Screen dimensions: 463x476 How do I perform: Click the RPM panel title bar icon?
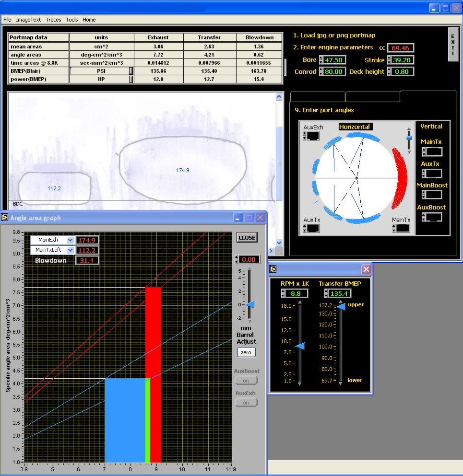click(x=273, y=269)
